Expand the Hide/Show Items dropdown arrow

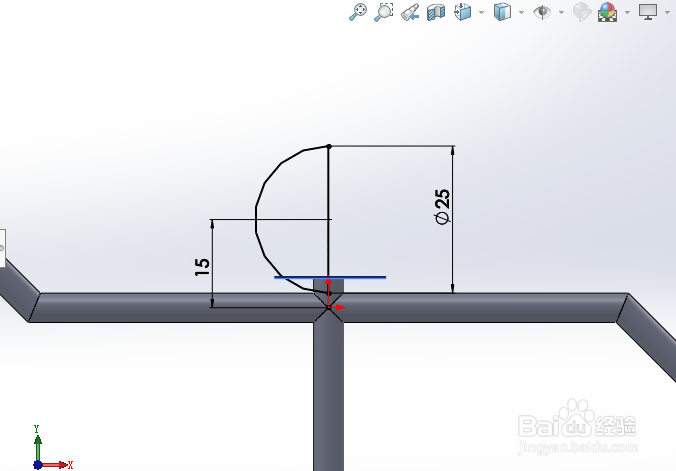[x=561, y=12]
